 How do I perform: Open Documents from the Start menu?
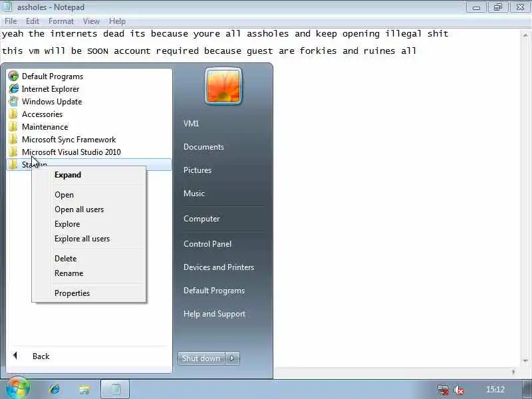(x=203, y=147)
